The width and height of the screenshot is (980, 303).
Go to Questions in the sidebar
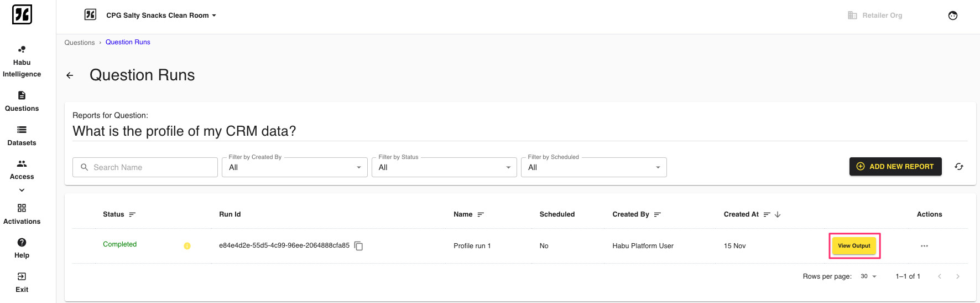(22, 101)
